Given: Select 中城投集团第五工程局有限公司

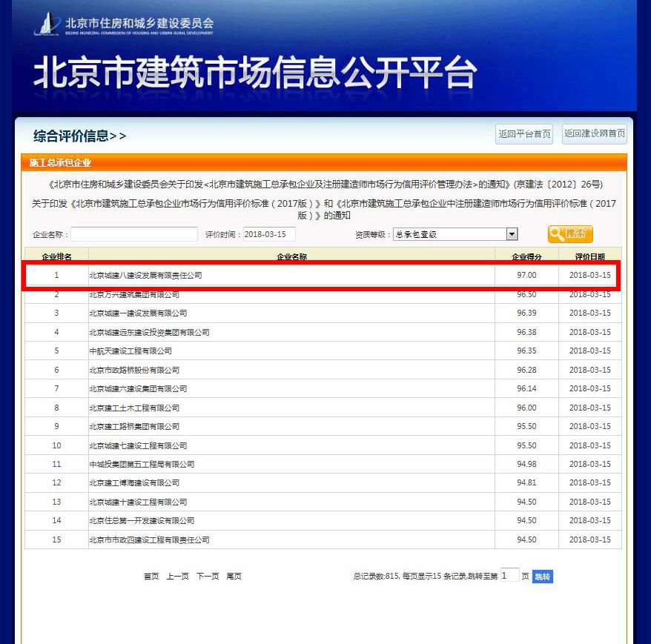Looking at the screenshot, I should tap(142, 464).
